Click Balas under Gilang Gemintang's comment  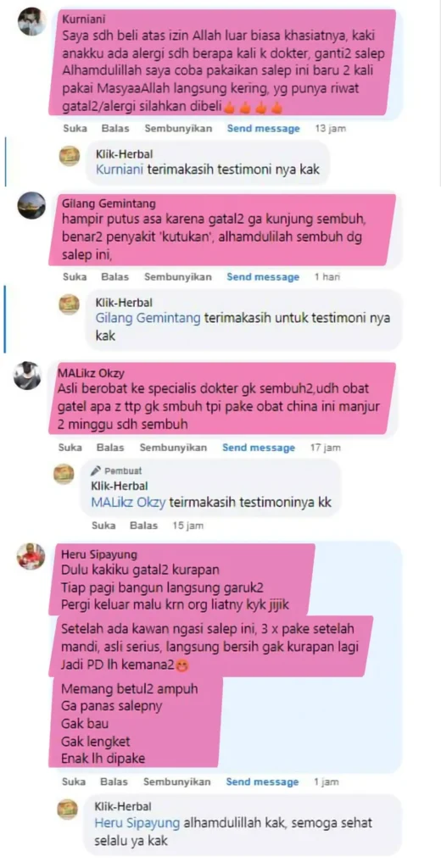pos(114,277)
